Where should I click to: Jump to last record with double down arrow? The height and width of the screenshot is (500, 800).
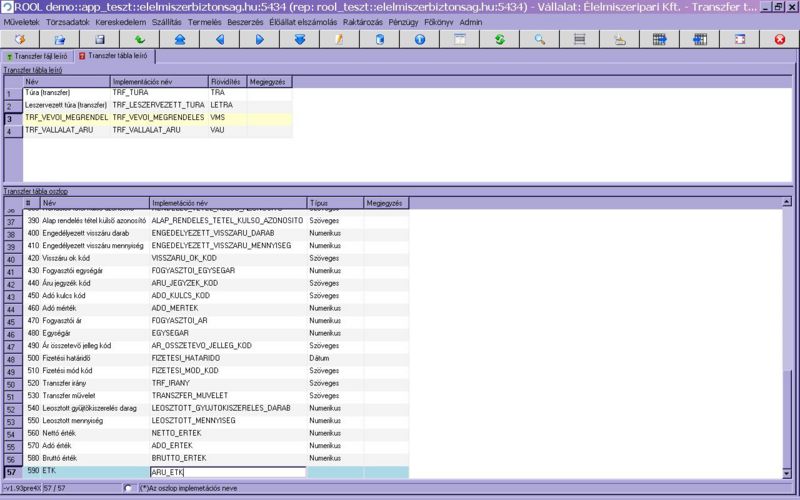click(x=300, y=39)
